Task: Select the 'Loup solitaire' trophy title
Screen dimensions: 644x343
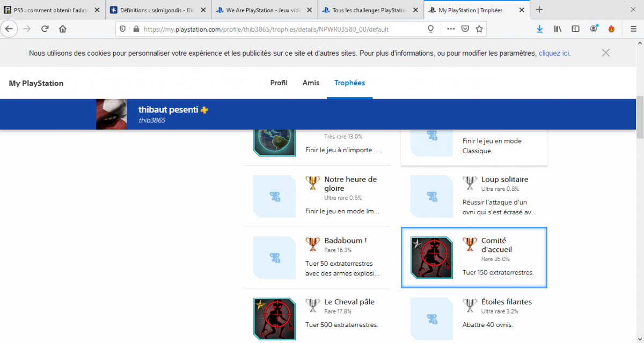Action: [505, 180]
